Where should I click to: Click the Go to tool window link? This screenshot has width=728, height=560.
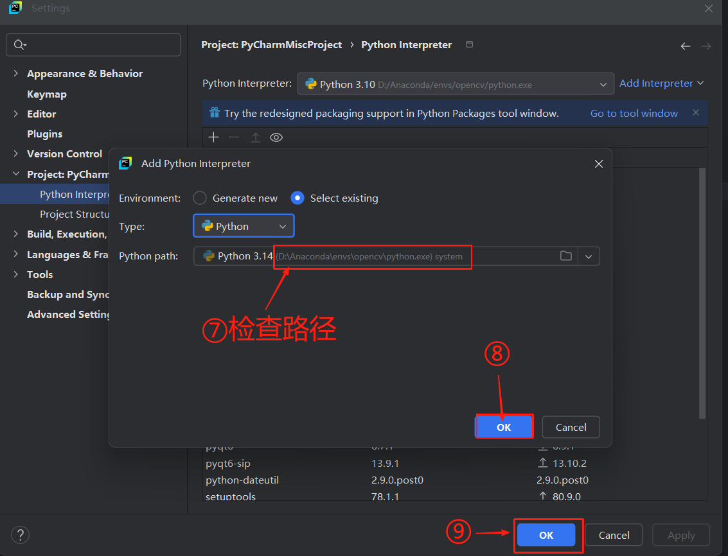tap(634, 113)
